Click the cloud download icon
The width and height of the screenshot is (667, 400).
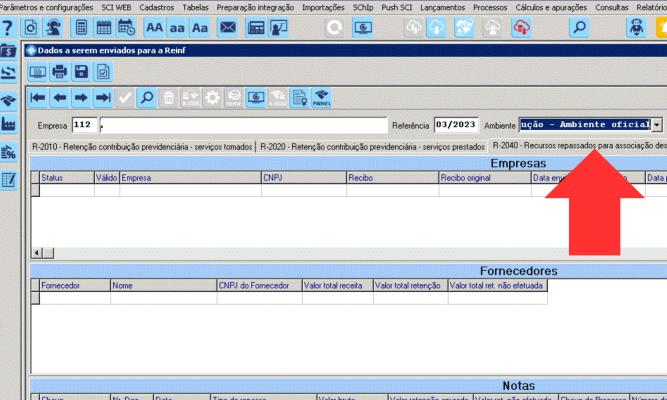click(436, 28)
